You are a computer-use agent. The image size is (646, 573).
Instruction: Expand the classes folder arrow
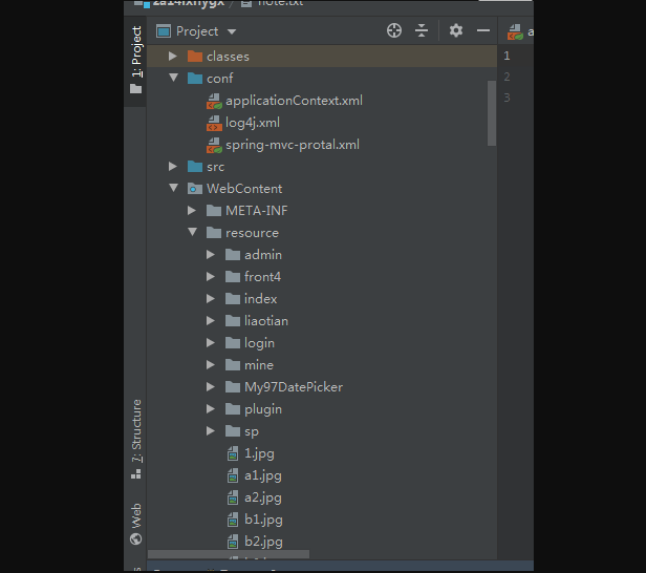[173, 56]
